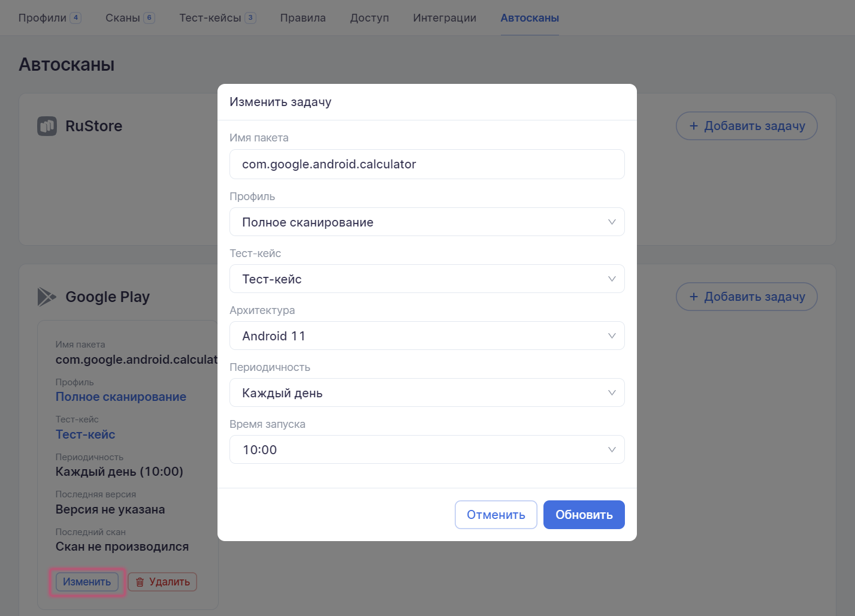Click the Имя пакета input field

427,164
